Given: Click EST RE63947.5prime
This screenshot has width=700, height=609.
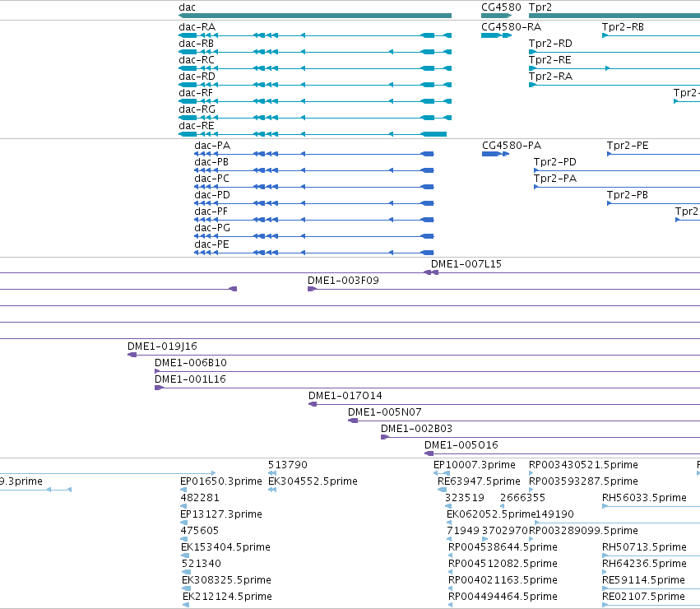Looking at the screenshot, I should pyautogui.click(x=479, y=481).
